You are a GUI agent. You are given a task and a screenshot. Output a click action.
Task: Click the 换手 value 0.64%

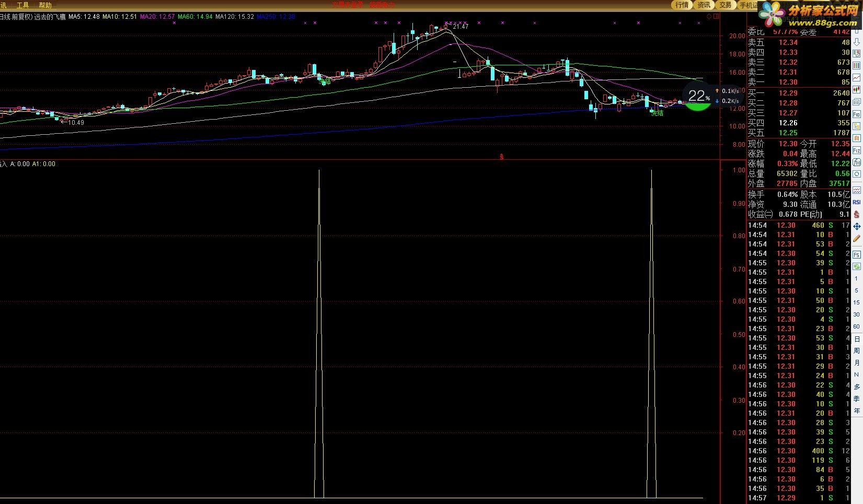click(787, 194)
